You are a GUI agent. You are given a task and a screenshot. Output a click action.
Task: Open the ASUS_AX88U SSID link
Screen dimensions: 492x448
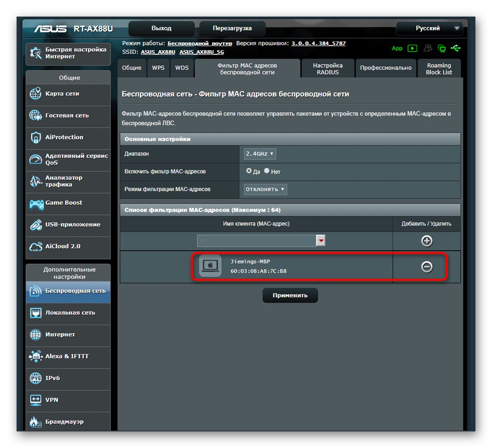tap(158, 52)
